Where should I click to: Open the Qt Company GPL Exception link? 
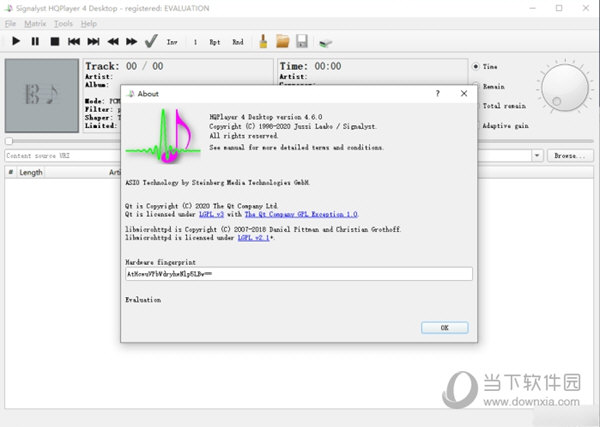point(301,214)
